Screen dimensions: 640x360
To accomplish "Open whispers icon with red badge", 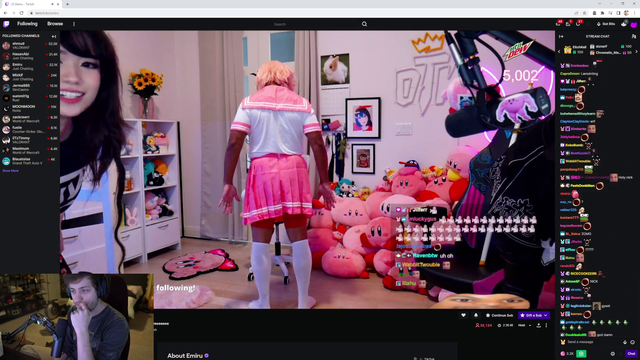I will click(578, 24).
